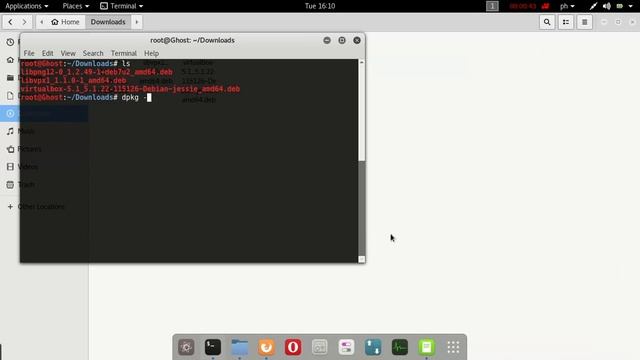Go back in the file manager

(x=10, y=22)
